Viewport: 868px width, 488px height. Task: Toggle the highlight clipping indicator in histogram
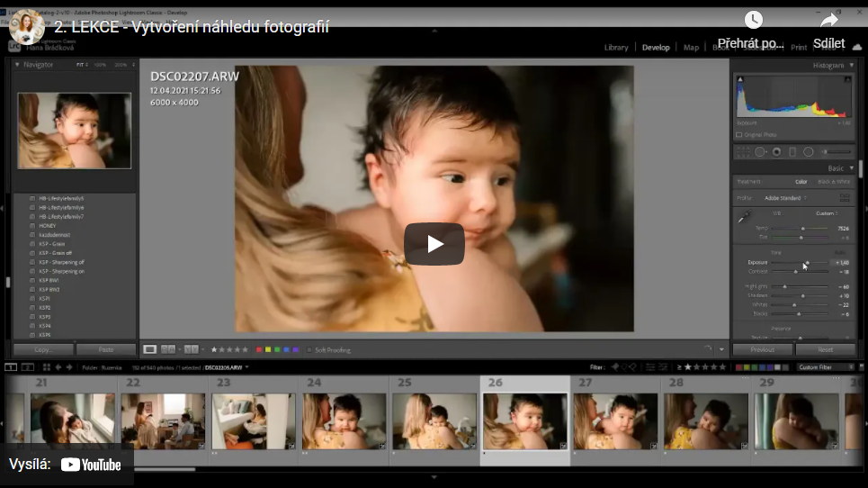[x=847, y=79]
